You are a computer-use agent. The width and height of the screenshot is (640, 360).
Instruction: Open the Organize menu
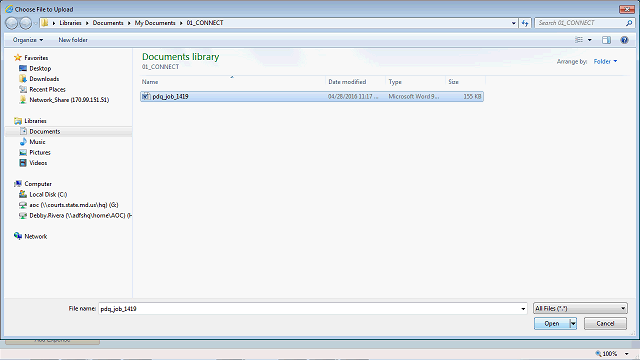pyautogui.click(x=28, y=40)
